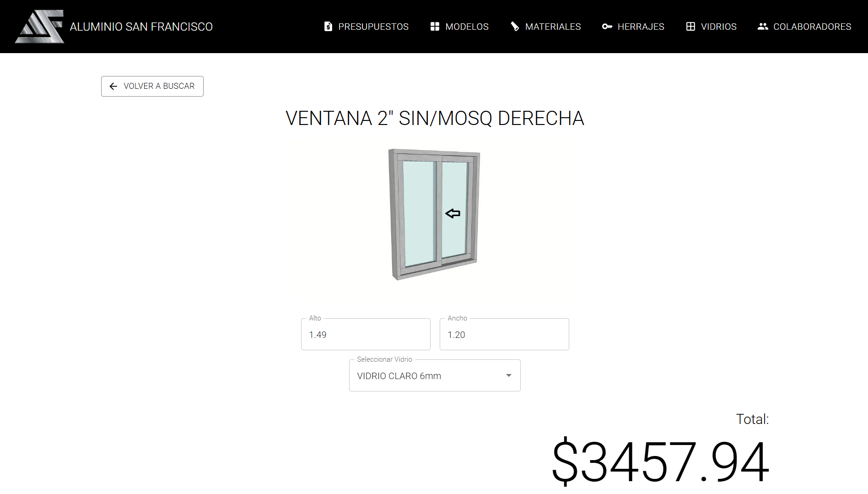Navigate to the Herrajes section

click(633, 27)
